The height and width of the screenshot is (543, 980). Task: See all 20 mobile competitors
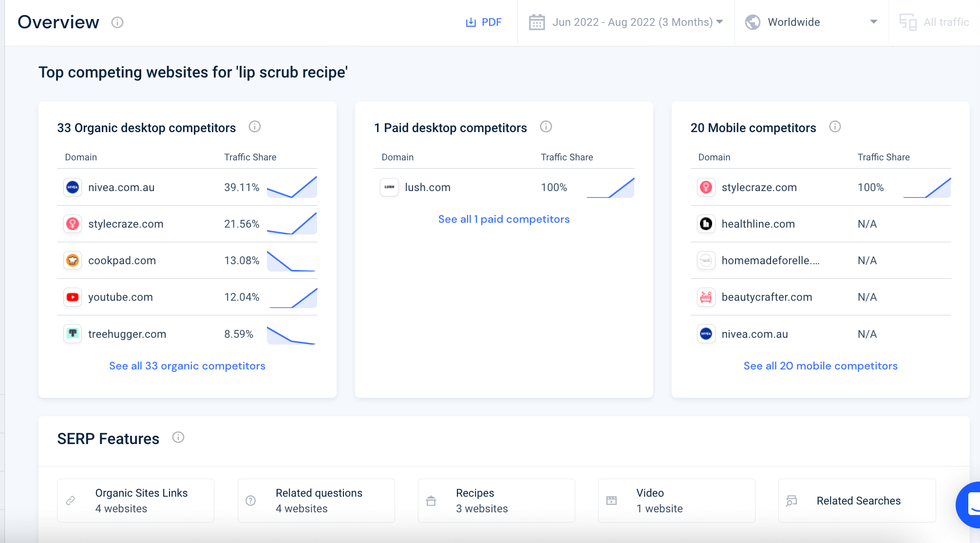820,366
